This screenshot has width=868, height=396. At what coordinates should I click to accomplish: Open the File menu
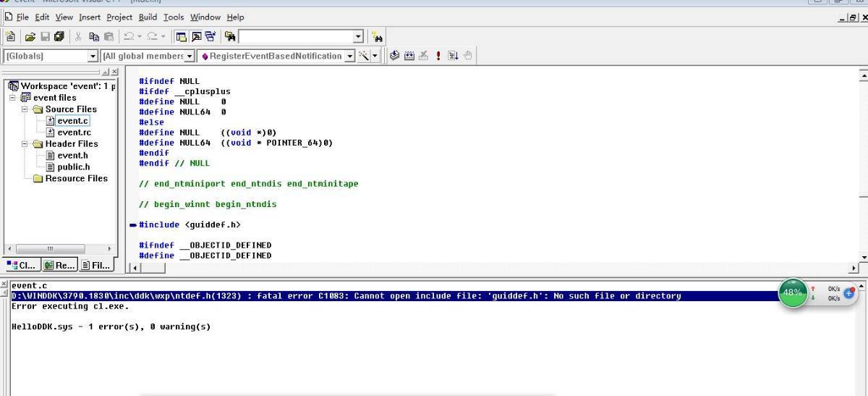[x=22, y=17]
